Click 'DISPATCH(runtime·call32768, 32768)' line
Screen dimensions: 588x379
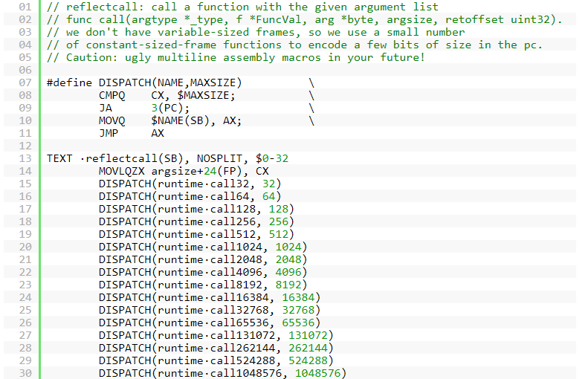pos(210,310)
